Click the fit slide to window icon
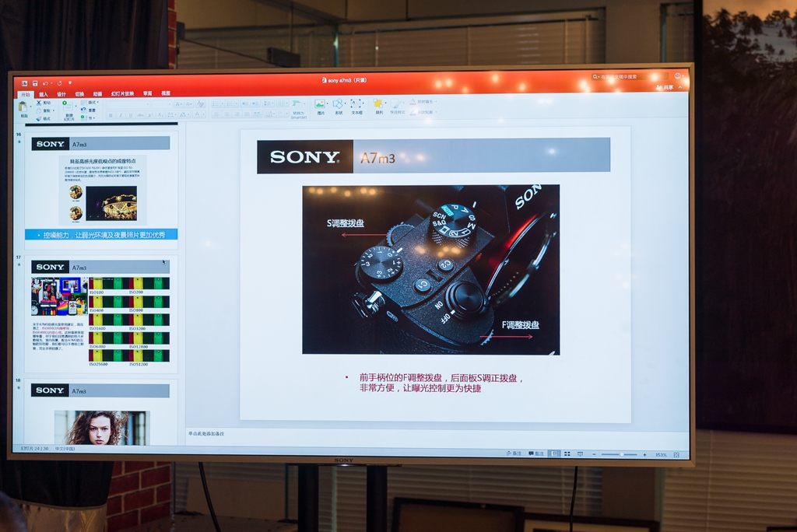This screenshot has height=532, width=797. click(676, 455)
